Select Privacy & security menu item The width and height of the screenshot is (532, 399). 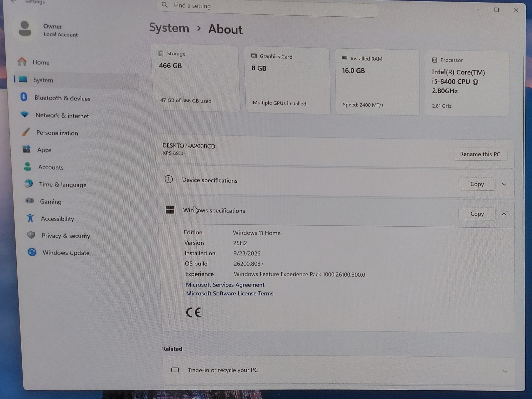(66, 236)
